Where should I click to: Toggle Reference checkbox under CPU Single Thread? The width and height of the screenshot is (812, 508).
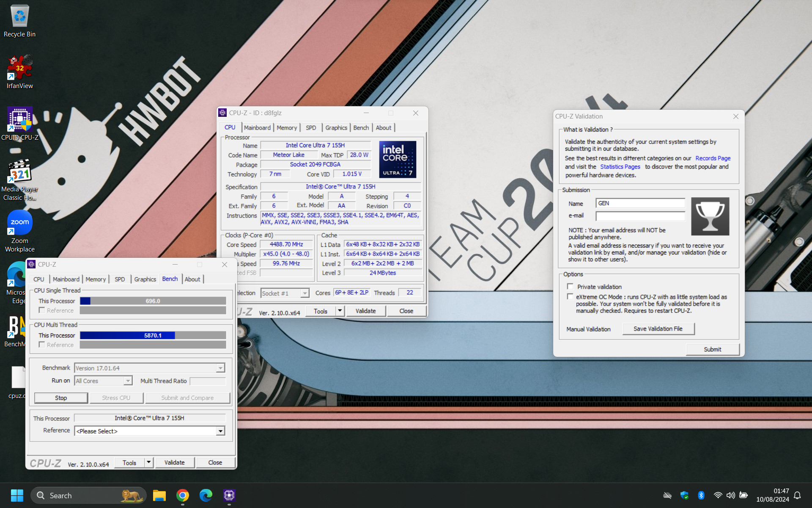(x=42, y=310)
